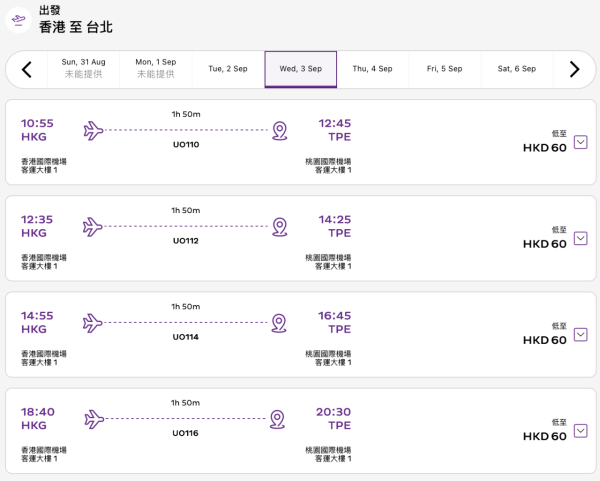
Task: Click departure time 12:35
Action: 37,219
